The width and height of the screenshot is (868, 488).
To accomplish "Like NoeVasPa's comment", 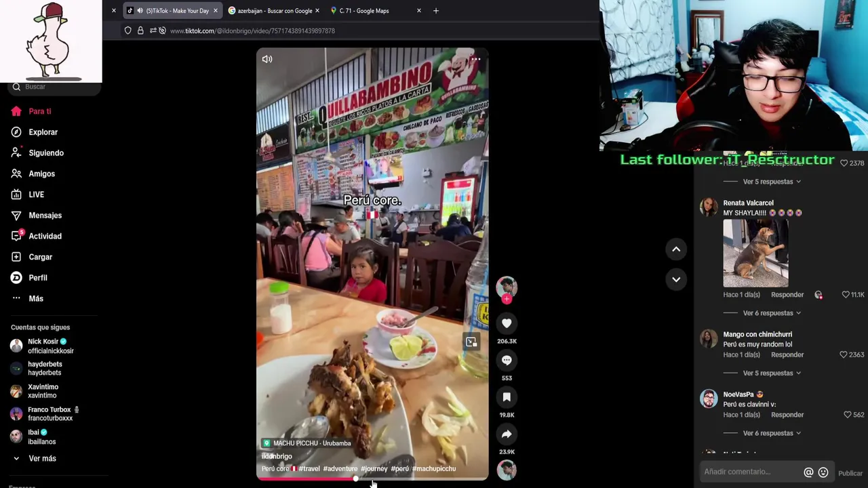I will (x=848, y=415).
